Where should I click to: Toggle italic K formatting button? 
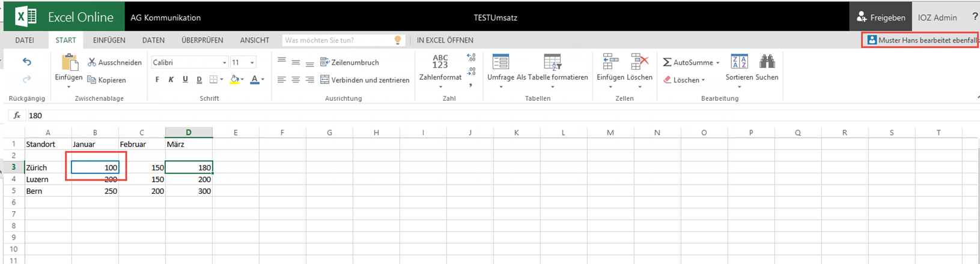click(x=171, y=79)
